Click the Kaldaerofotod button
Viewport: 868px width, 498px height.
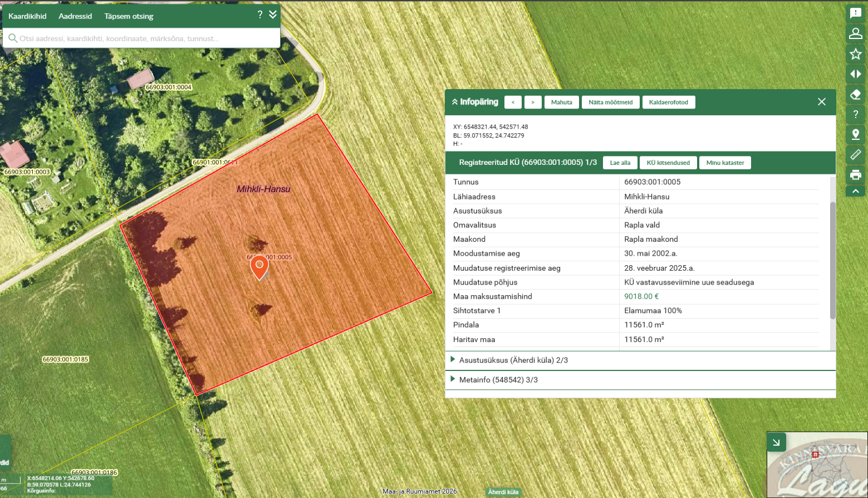click(x=669, y=102)
